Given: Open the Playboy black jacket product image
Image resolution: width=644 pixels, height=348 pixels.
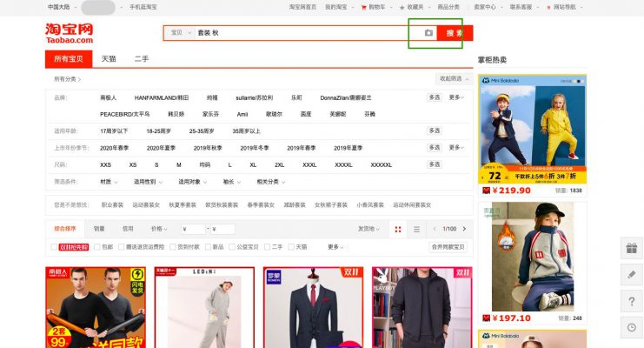Looking at the screenshot, I should (x=422, y=307).
